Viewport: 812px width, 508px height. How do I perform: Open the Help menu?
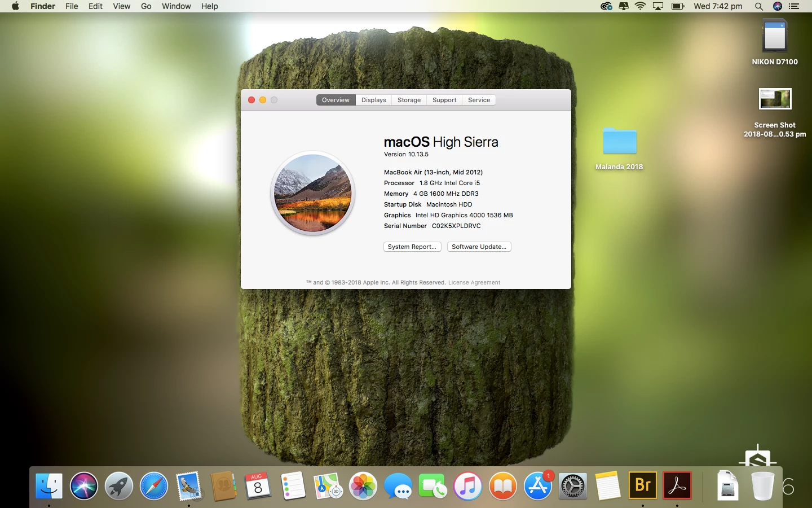[209, 6]
